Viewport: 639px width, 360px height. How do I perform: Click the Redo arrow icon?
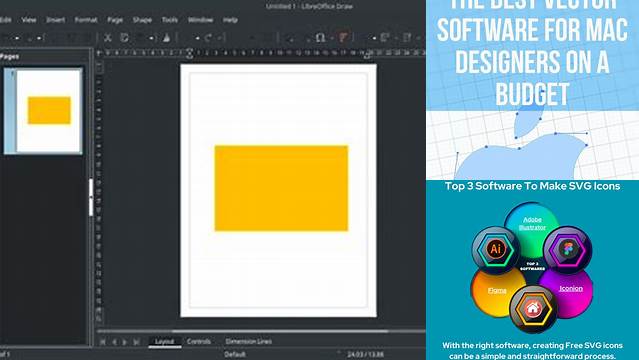click(x=208, y=38)
